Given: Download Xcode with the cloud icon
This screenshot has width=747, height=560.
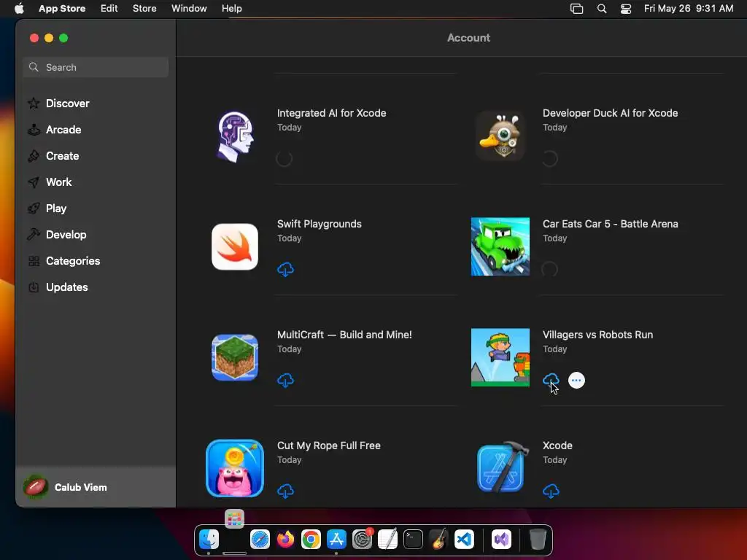Looking at the screenshot, I should click(551, 491).
